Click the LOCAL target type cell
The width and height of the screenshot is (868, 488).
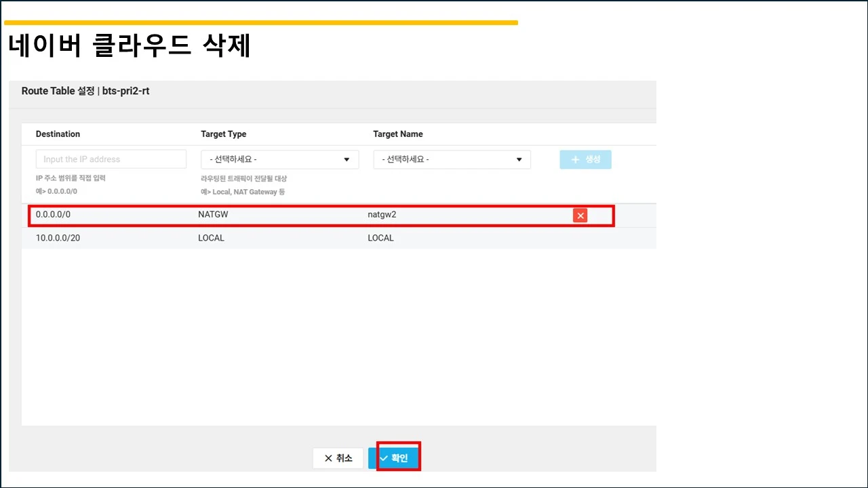tap(211, 238)
